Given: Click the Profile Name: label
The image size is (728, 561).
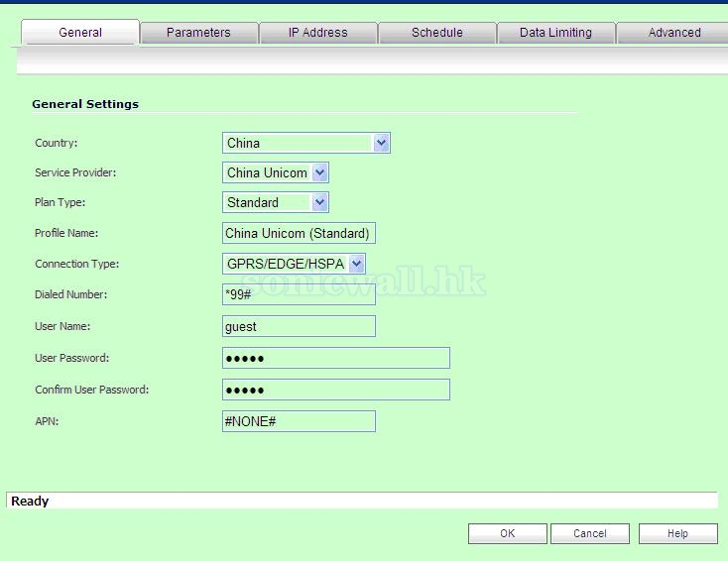Looking at the screenshot, I should coord(66,233).
